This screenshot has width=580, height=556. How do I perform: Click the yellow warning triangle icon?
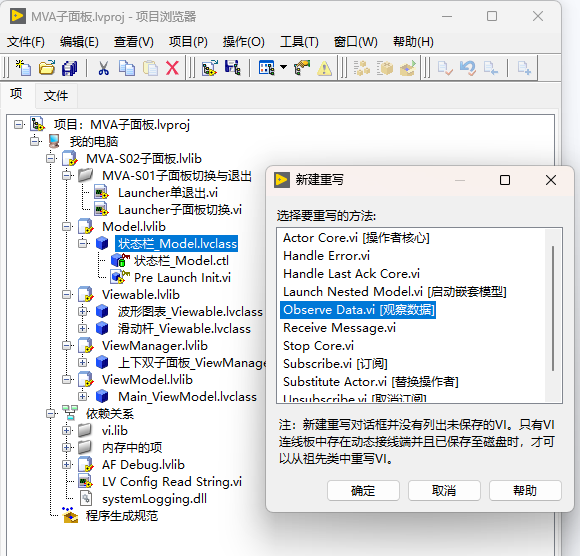324,68
